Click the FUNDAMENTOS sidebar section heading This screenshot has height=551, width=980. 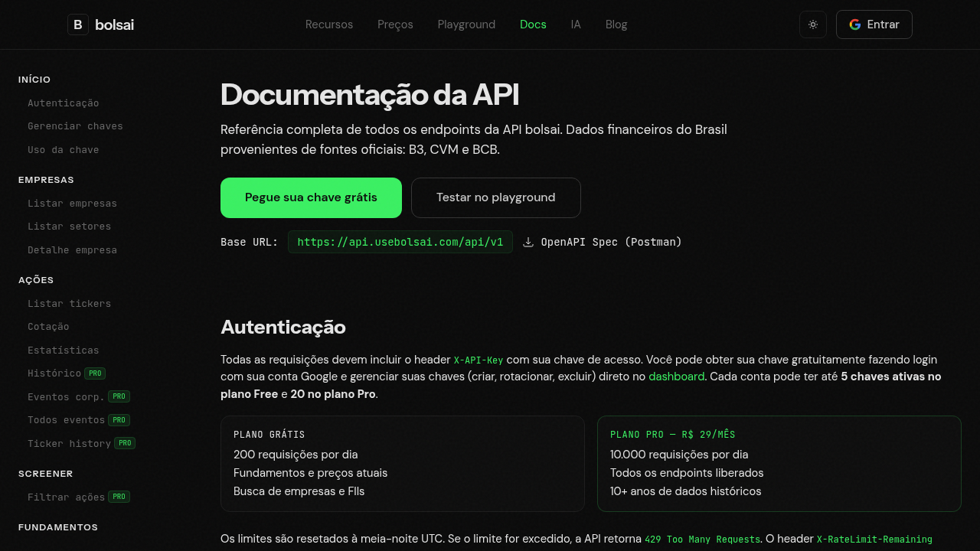(58, 527)
